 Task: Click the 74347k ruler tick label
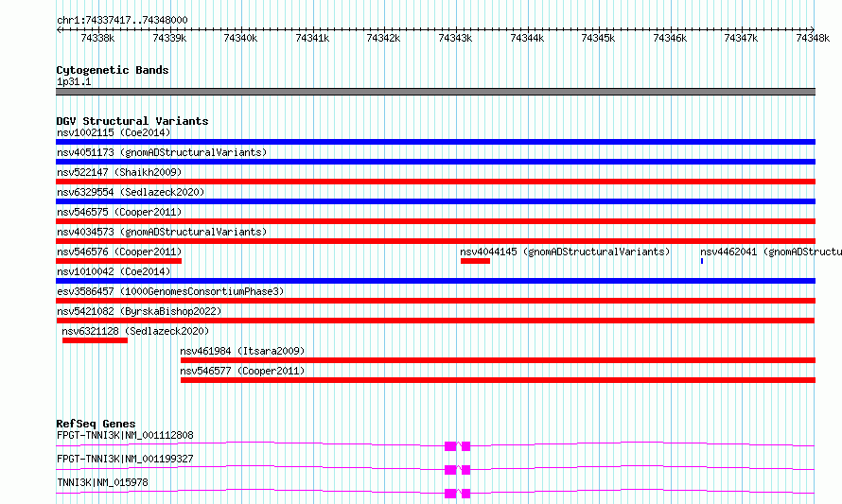pyautogui.click(x=741, y=38)
